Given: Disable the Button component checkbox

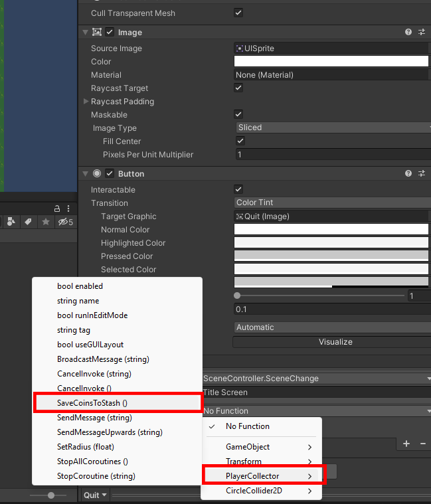Looking at the screenshot, I should point(110,173).
